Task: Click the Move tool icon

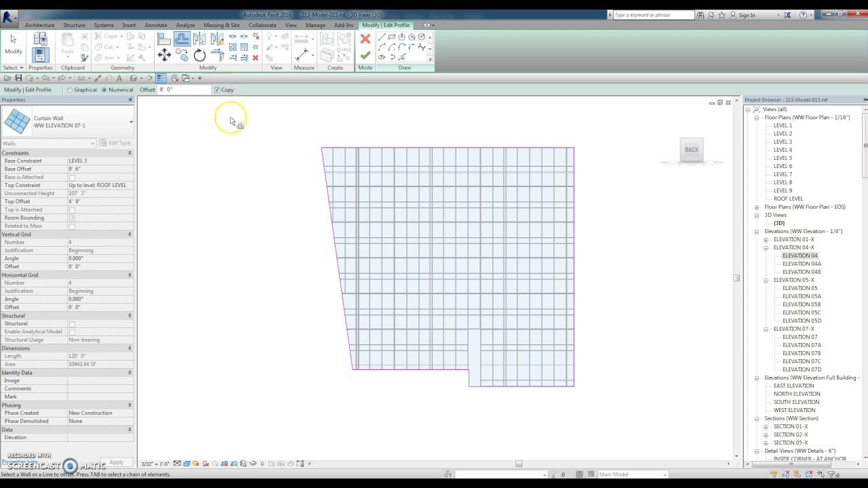Action: pyautogui.click(x=163, y=56)
